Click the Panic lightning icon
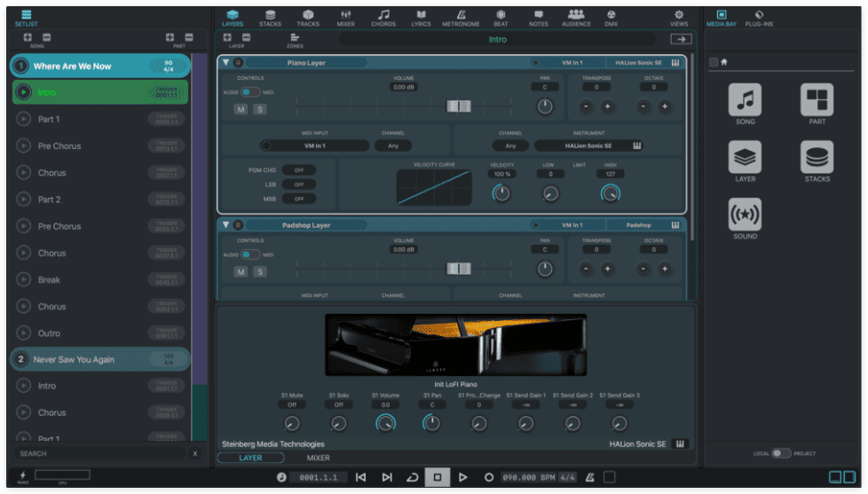868x494 pixels. point(23,474)
